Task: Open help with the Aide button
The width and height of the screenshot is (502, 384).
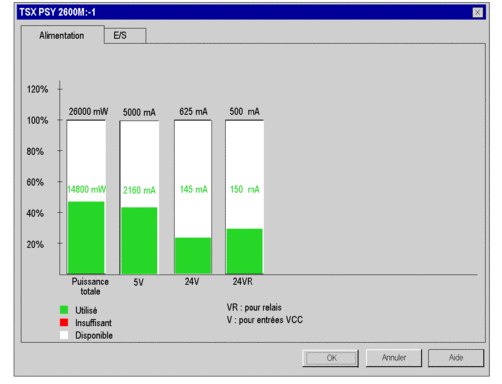Action: 456,358
